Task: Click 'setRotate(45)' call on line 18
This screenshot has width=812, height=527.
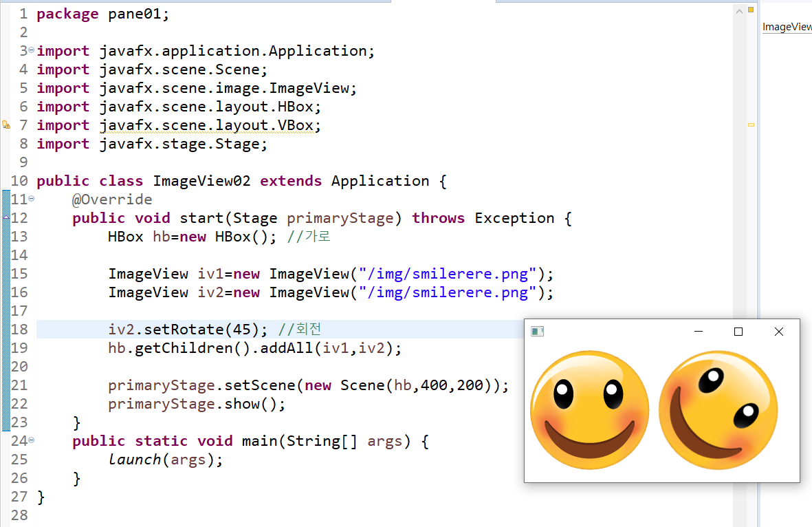Action: pyautogui.click(x=201, y=330)
